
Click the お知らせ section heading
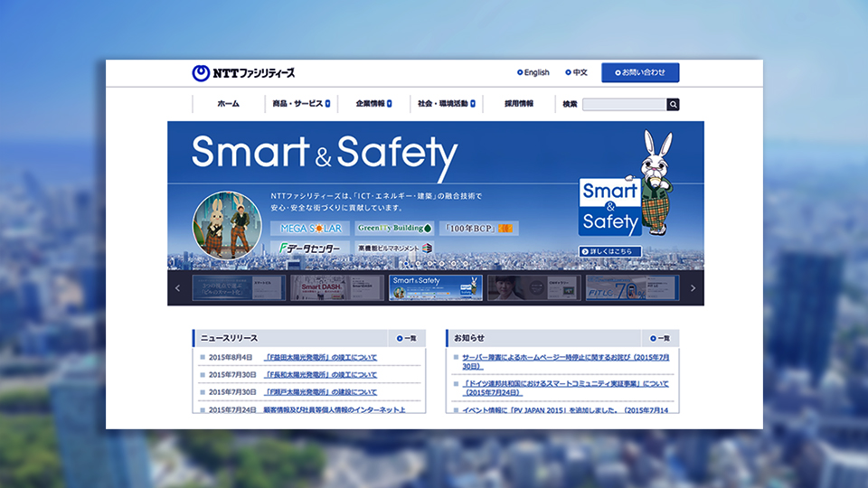pyautogui.click(x=469, y=338)
